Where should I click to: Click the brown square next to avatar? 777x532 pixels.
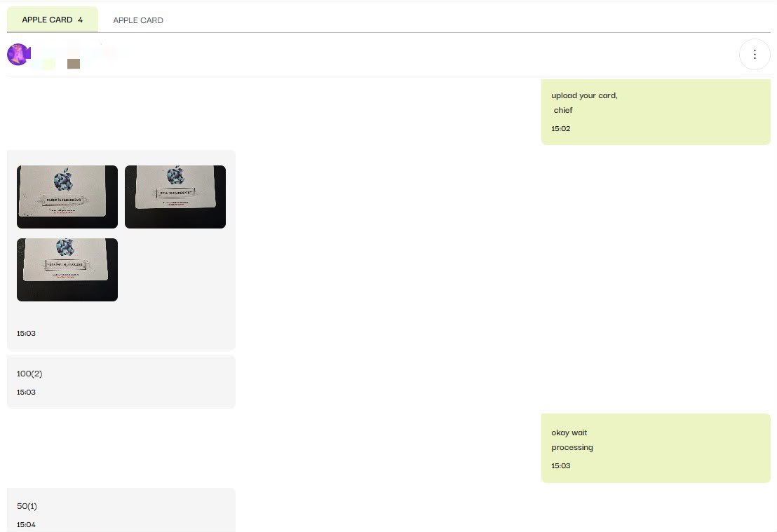pos(74,63)
